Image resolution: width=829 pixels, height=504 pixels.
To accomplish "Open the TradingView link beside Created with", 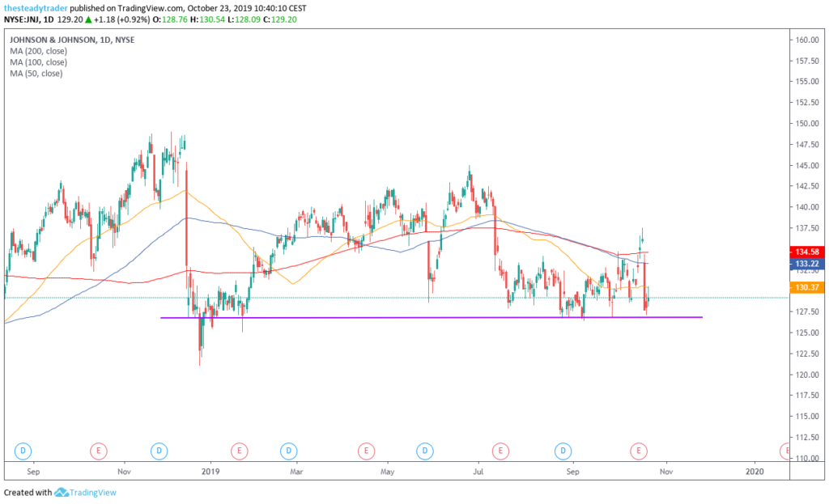I will [x=92, y=493].
